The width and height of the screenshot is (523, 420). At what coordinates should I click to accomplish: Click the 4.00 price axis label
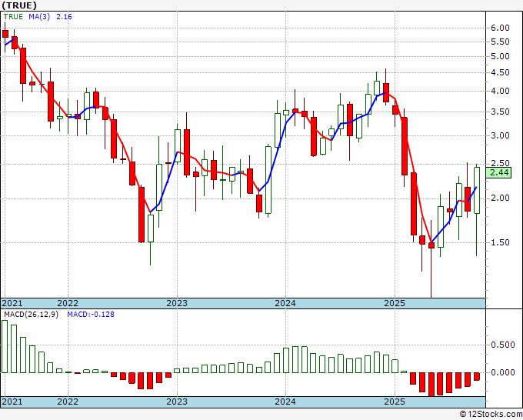[500, 91]
